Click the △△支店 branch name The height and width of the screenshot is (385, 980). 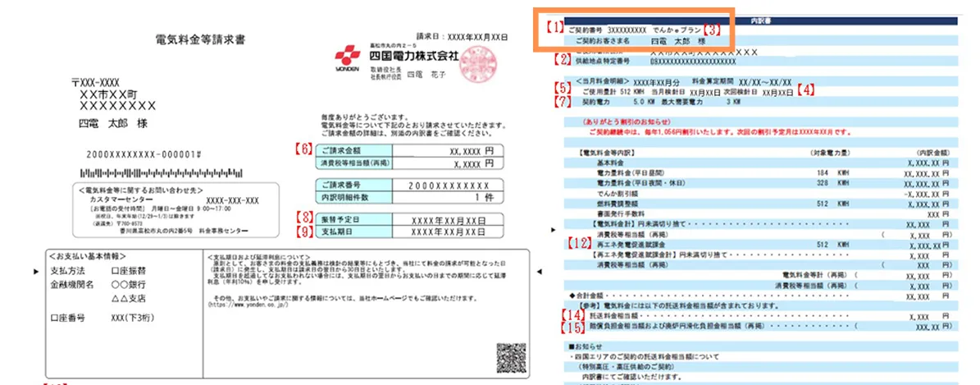click(x=127, y=298)
